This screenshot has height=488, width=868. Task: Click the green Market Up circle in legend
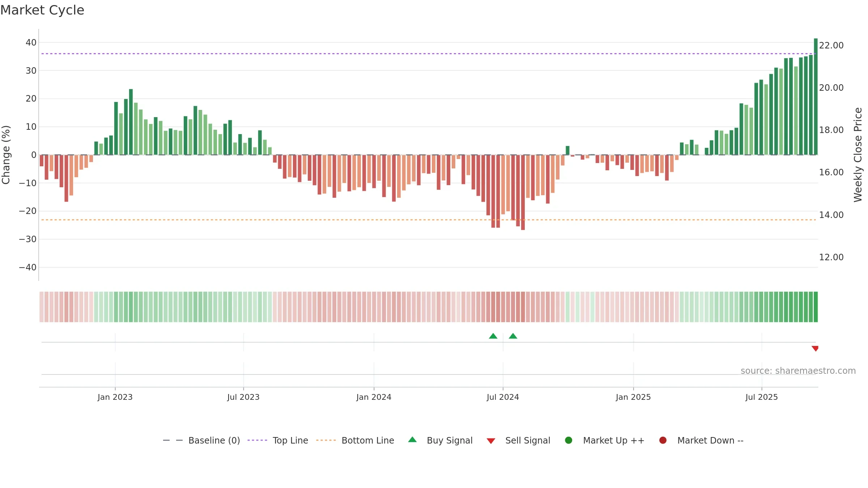569,440
